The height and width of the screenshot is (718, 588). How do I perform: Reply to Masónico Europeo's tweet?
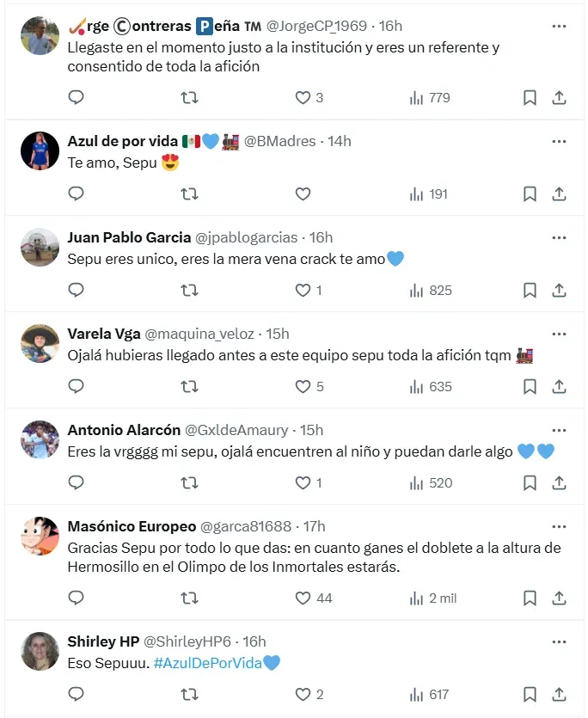[76, 598]
